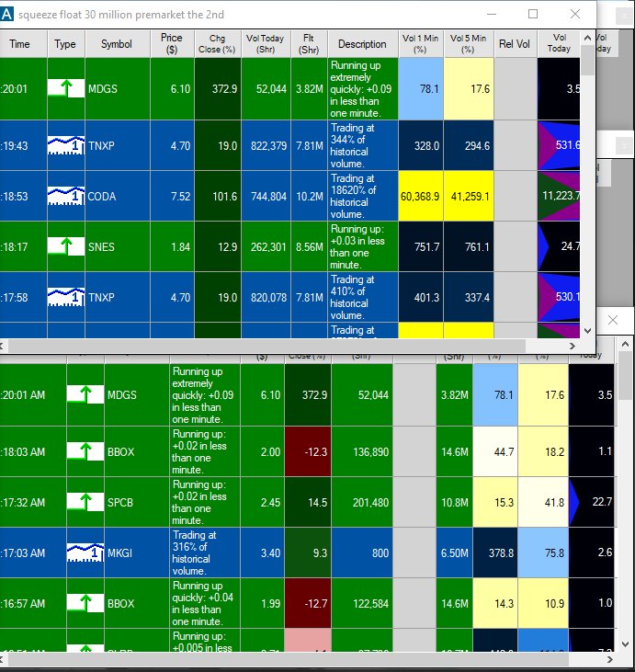Select the BBOX symbol at 16:57 AM
This screenshot has width=635, height=672.
coord(120,603)
